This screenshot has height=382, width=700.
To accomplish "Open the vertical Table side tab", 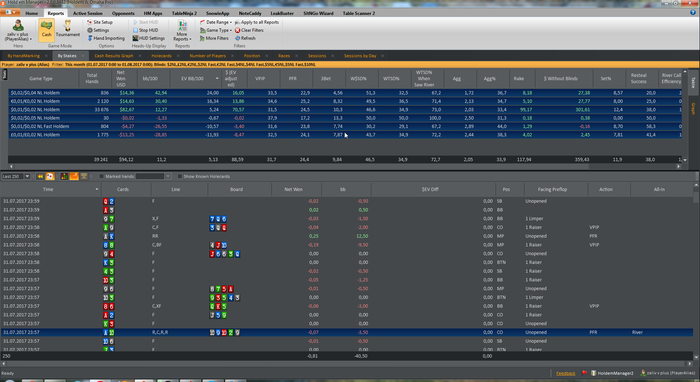I will point(693,83).
